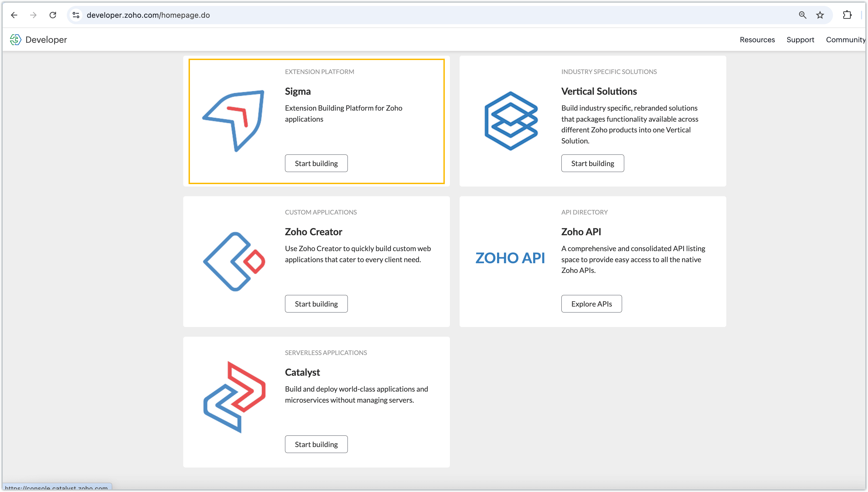The width and height of the screenshot is (868, 492).
Task: Click the browser back arrow
Action: point(14,15)
